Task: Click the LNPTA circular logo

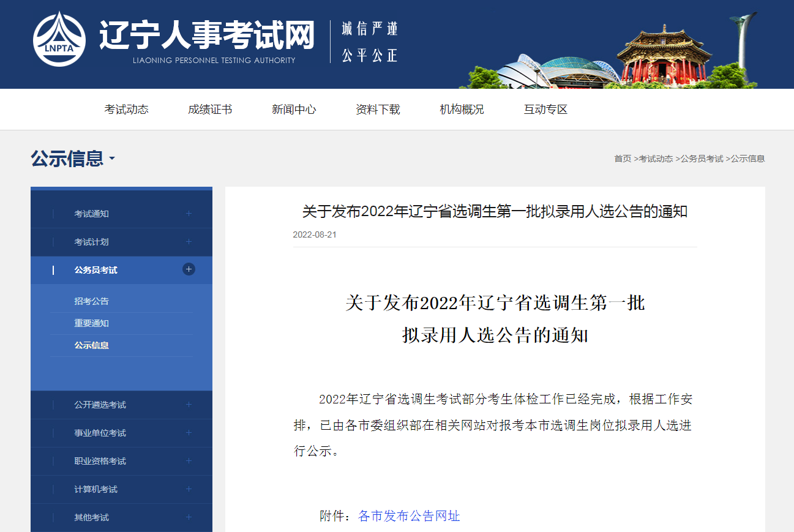Action: [x=59, y=39]
